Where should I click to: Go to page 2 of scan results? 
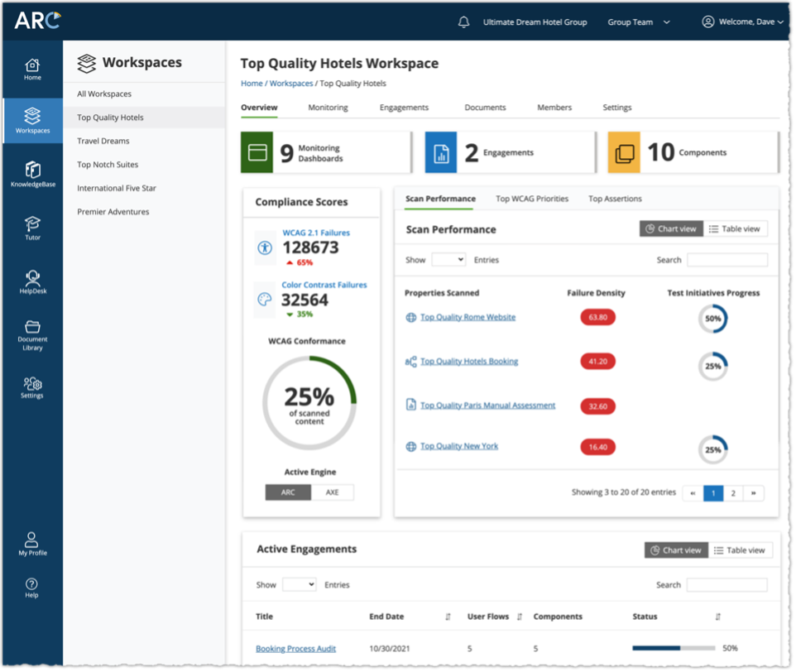click(733, 493)
